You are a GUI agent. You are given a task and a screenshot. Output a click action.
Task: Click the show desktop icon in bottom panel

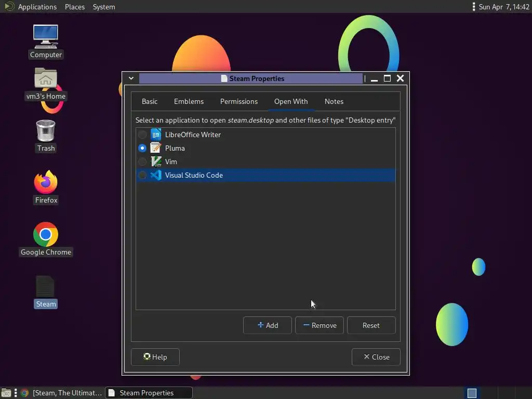point(6,393)
